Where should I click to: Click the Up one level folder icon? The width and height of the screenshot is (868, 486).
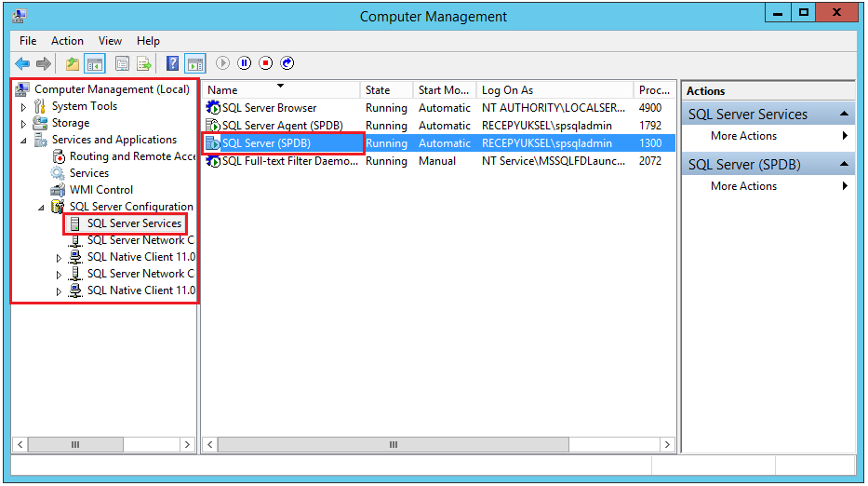tap(72, 63)
